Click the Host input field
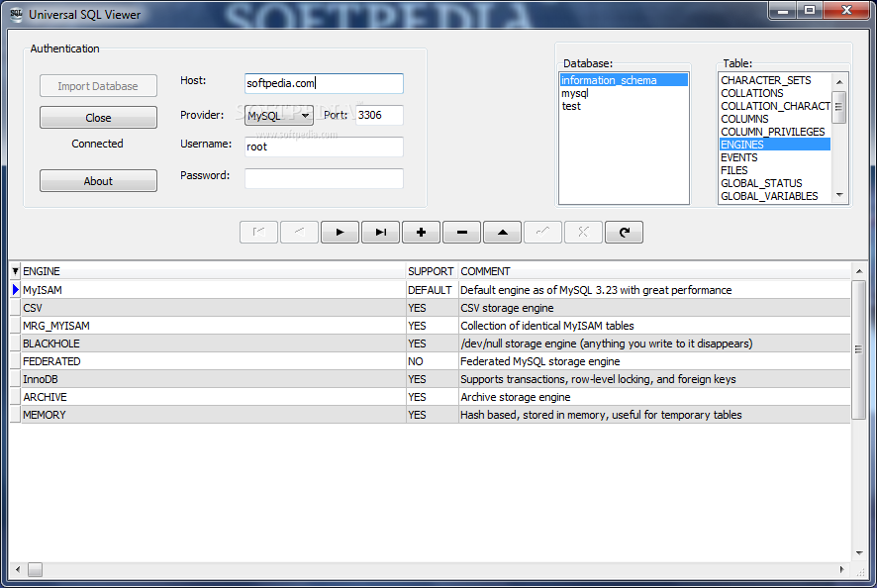This screenshot has width=877, height=588. pyautogui.click(x=324, y=83)
